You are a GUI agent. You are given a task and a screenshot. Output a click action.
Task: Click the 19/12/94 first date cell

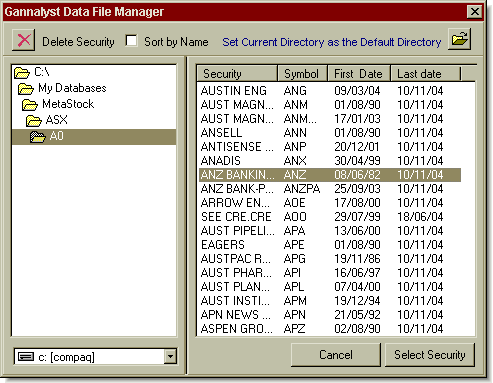[357, 301]
